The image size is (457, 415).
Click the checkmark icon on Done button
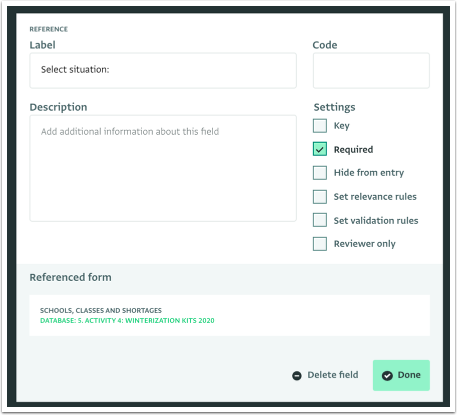coord(387,376)
